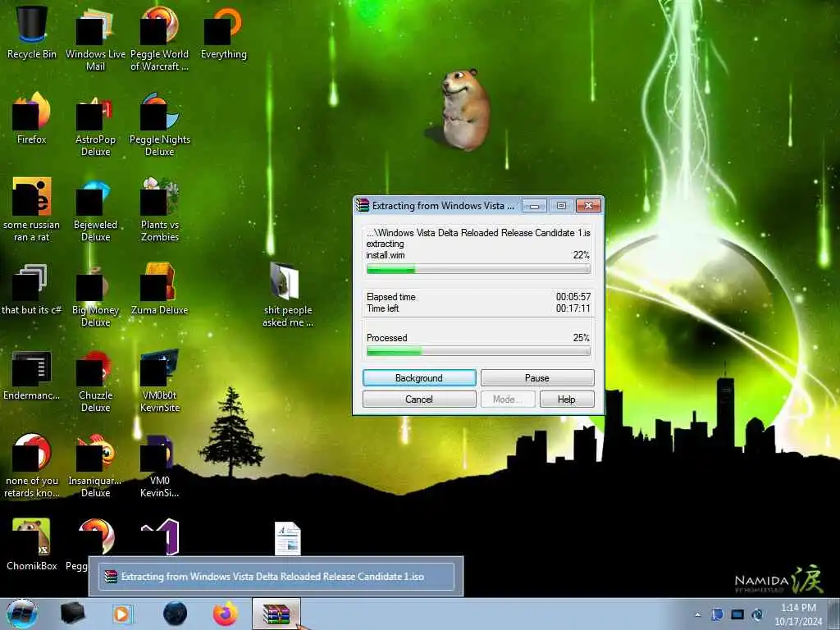This screenshot has height=630, width=840.
Task: Open ChomikBox desktop shortcut
Action: pyautogui.click(x=31, y=544)
